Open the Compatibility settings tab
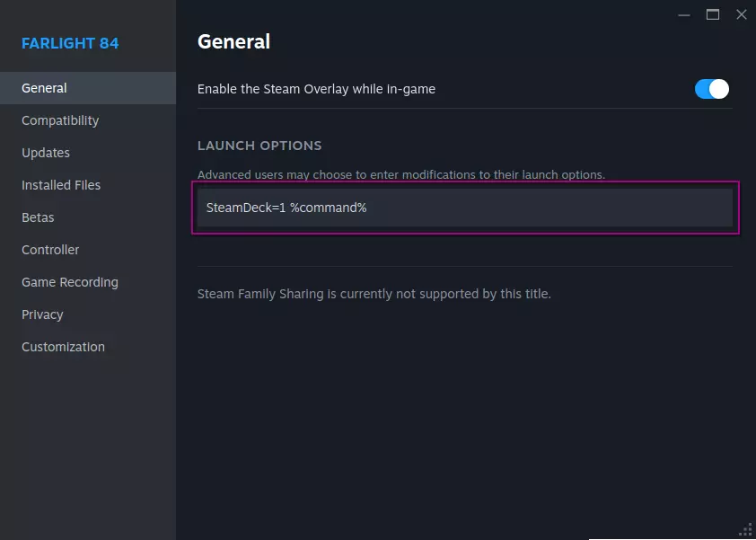This screenshot has height=540, width=756. pos(60,120)
